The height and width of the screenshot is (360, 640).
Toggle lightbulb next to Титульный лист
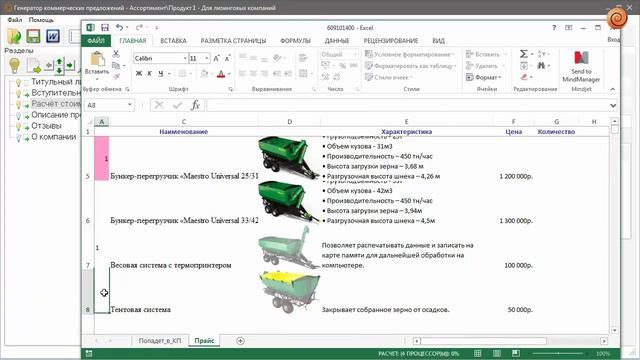coord(18,82)
